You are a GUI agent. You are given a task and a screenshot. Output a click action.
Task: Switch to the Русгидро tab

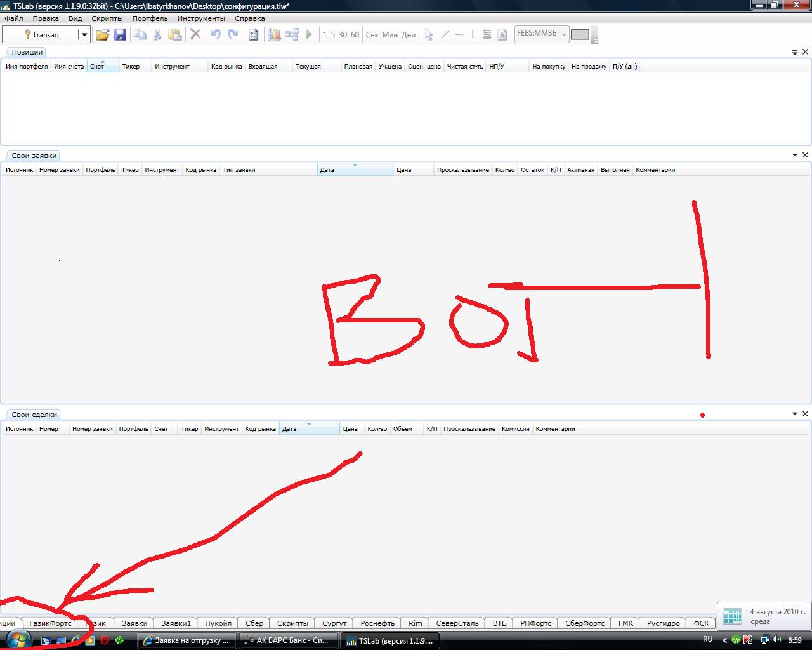click(x=664, y=623)
